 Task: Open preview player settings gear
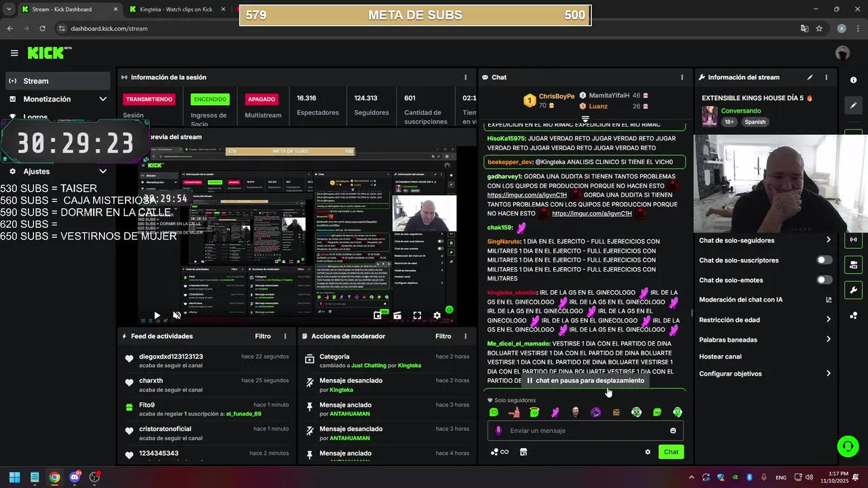pyautogui.click(x=437, y=315)
